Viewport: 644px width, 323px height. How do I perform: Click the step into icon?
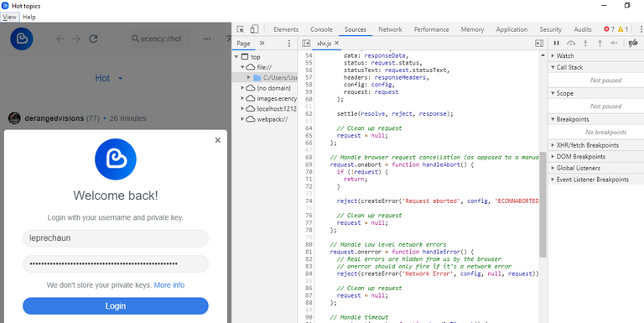[585, 43]
